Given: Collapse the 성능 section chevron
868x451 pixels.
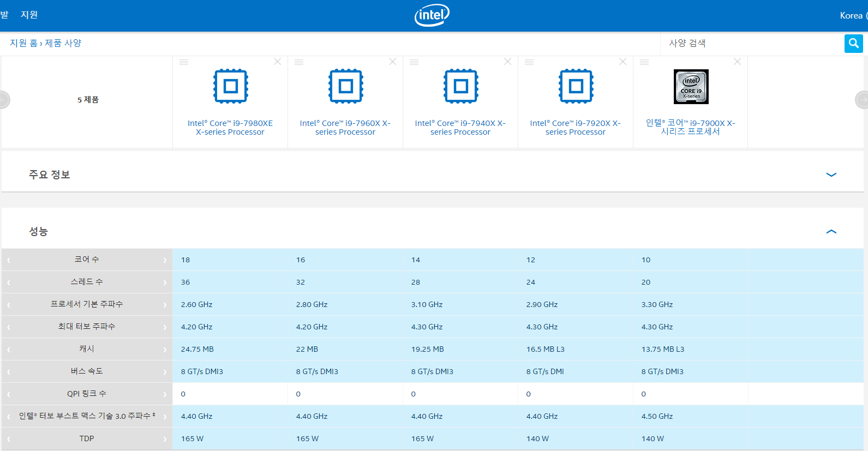Looking at the screenshot, I should pos(831,232).
